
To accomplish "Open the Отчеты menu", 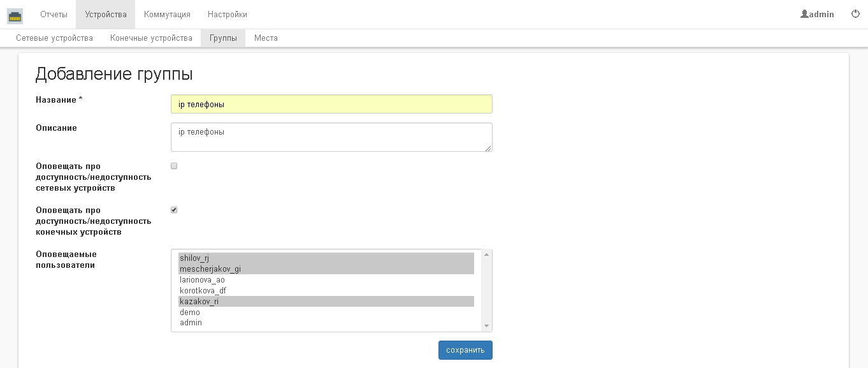I will click(x=54, y=14).
